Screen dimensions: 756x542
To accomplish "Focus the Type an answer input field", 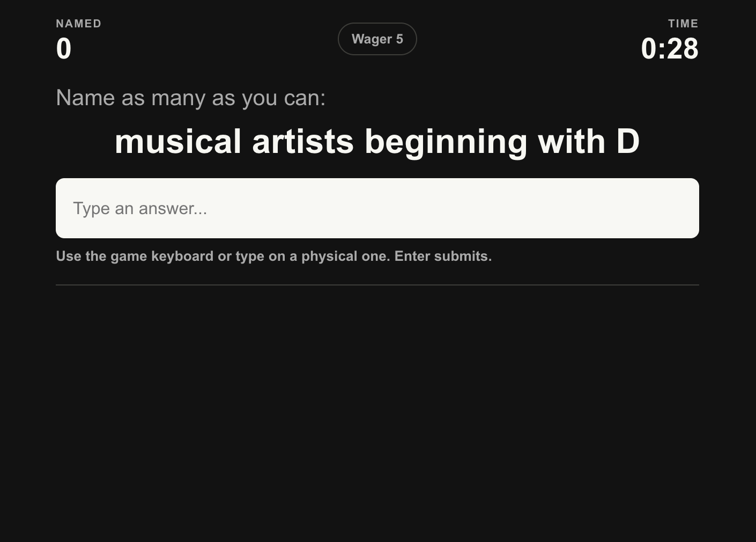I will (x=377, y=208).
